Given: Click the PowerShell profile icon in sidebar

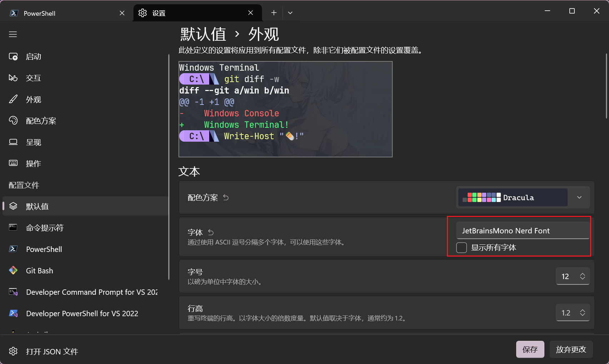Looking at the screenshot, I should [x=13, y=249].
